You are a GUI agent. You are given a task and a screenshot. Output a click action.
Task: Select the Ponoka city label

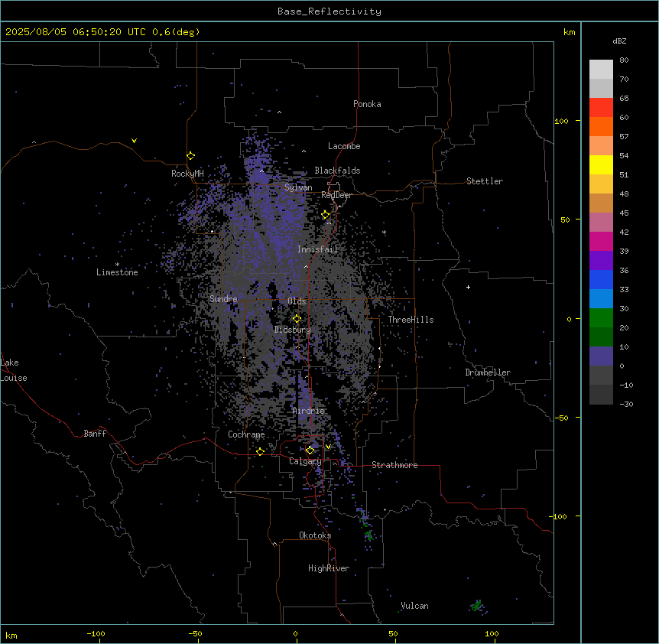point(367,104)
